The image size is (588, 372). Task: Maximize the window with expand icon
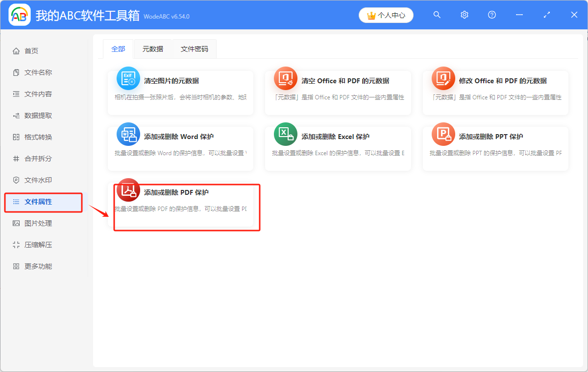[547, 15]
